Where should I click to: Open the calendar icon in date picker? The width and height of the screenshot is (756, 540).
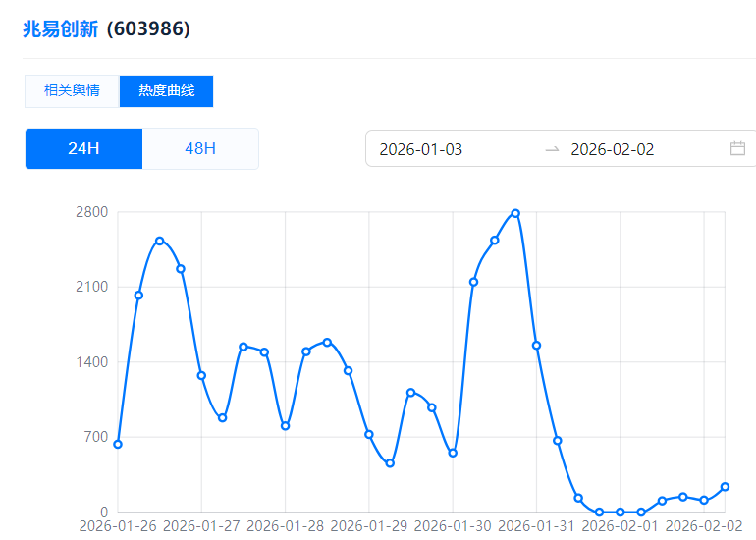coord(737,149)
